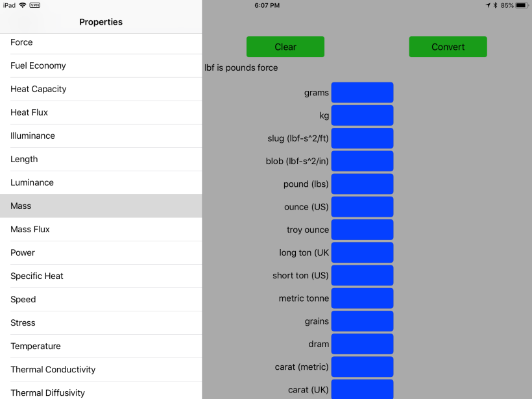Select Length in the Properties list
Viewport: 532px width, 399px height.
click(101, 160)
